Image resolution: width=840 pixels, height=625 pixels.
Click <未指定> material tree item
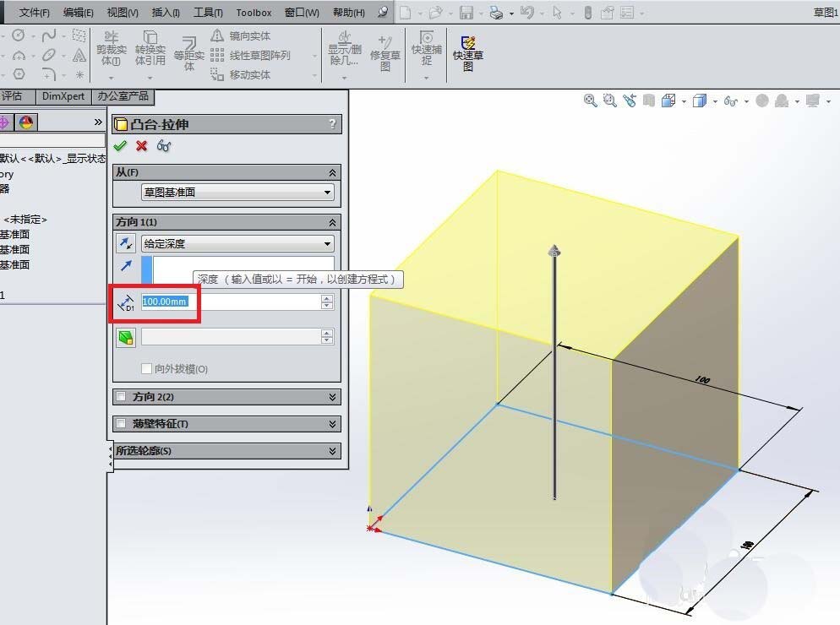coord(25,220)
